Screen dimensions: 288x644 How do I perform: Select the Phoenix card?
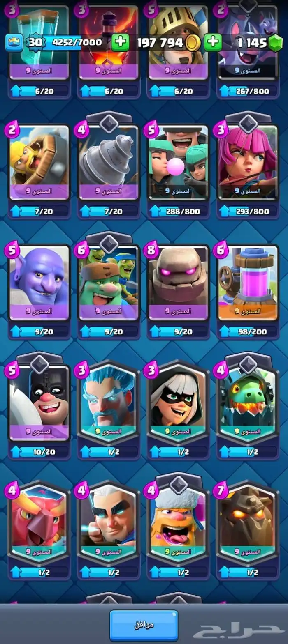coord(39,522)
